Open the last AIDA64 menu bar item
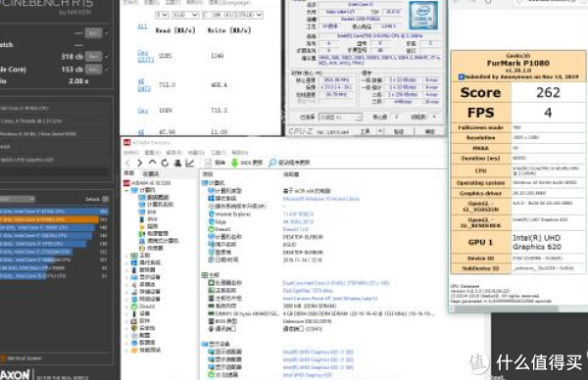The width and height of the screenshot is (588, 380). point(240,153)
